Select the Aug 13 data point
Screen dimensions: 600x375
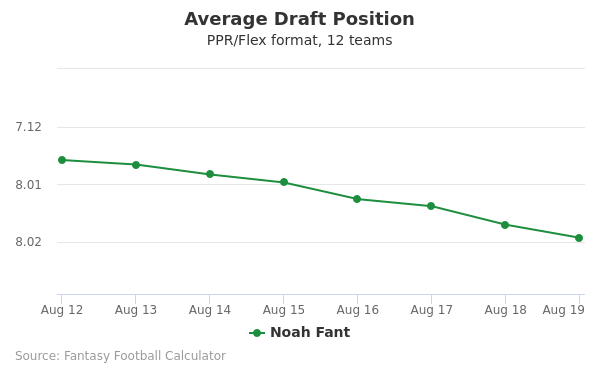coord(136,165)
